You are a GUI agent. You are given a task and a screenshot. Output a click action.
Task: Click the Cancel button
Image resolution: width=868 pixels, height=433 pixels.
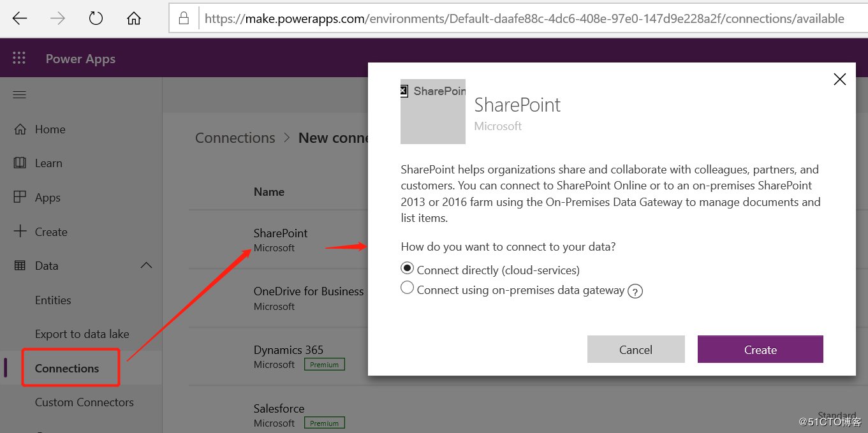point(636,349)
